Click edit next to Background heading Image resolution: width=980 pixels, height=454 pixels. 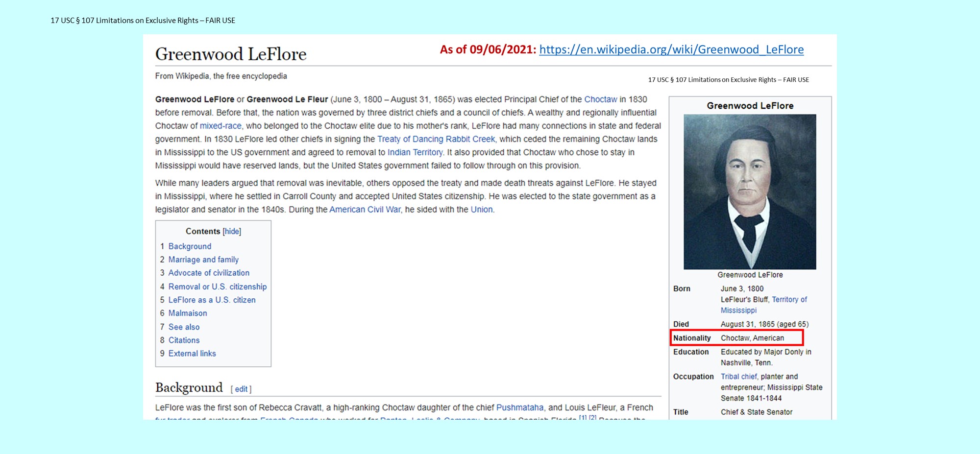[x=241, y=389]
